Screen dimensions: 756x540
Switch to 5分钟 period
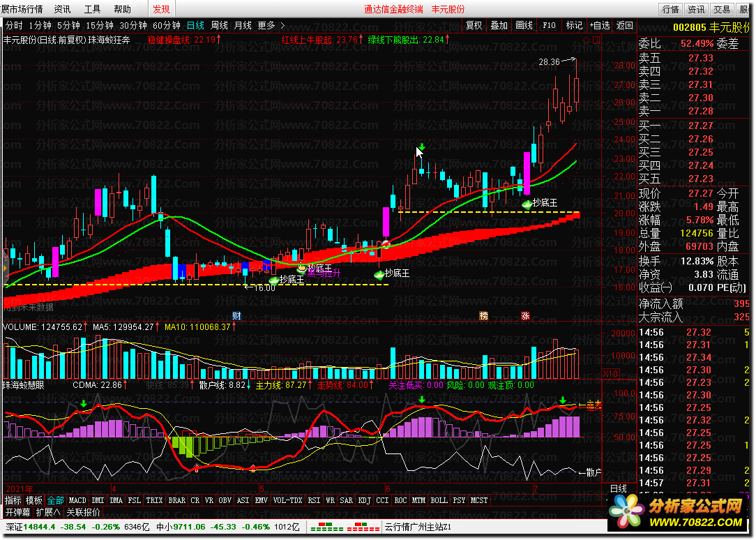(68, 25)
